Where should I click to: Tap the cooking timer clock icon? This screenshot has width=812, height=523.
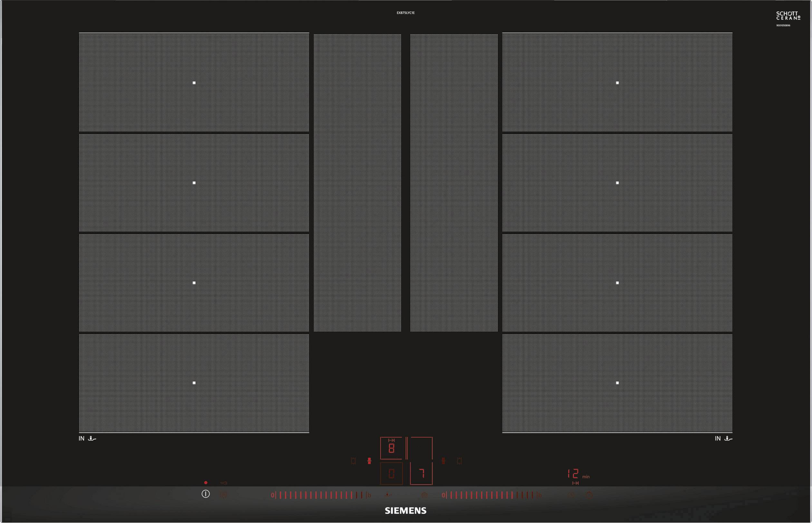[x=572, y=495]
